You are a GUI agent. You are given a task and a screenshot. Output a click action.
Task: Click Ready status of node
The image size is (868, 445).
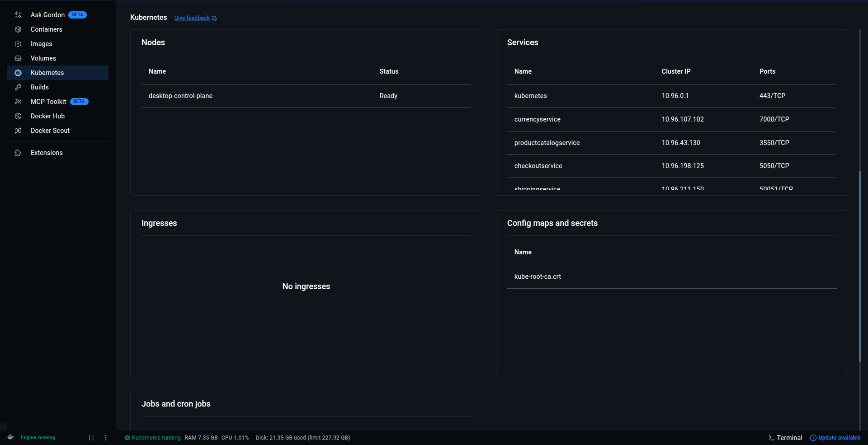(388, 96)
